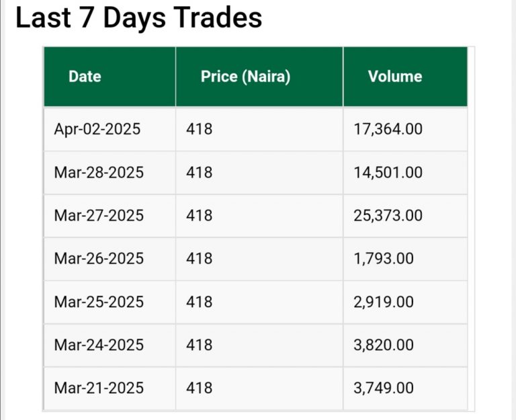The image size is (516, 420).
Task: Select the Mar-26-2025 date cell
Action: click(x=99, y=259)
